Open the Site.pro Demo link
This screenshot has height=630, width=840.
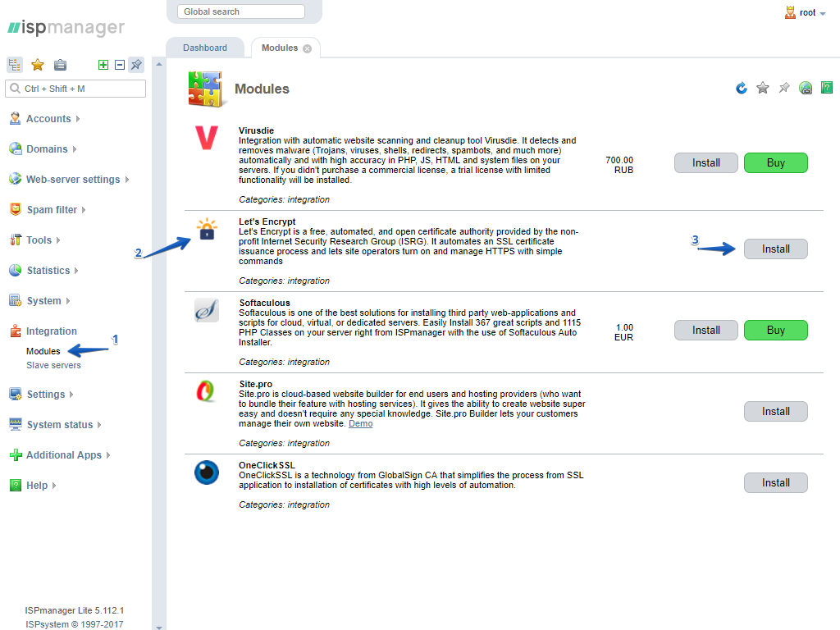(x=361, y=424)
